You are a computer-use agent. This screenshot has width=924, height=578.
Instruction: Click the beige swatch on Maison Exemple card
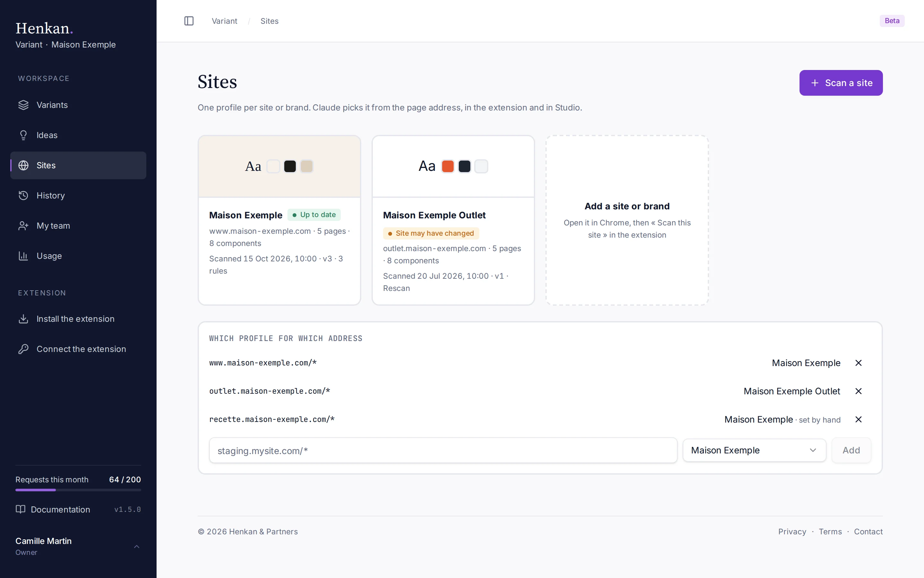coord(307,166)
